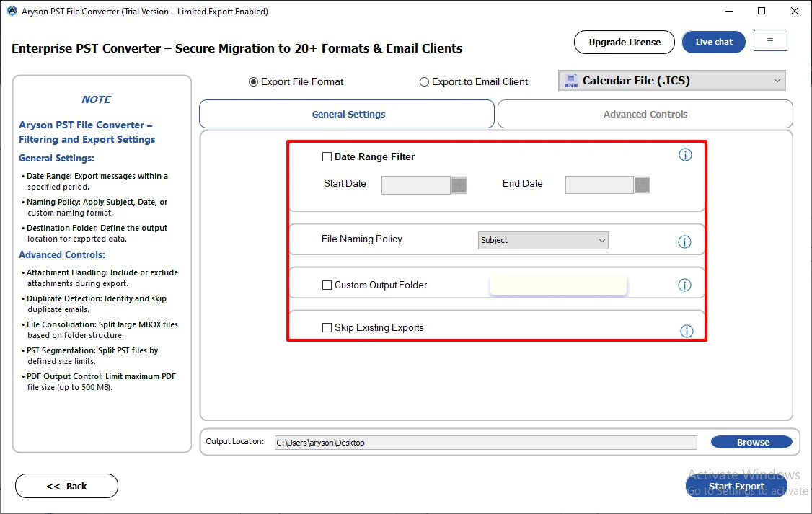Enable the Skip Existing Exports checkbox
The image size is (812, 514).
point(327,328)
